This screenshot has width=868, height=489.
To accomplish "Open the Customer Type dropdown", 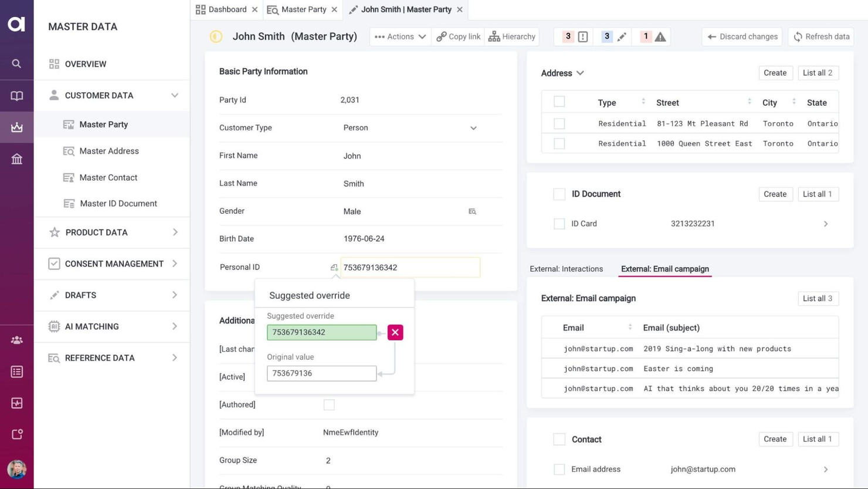I will pyautogui.click(x=473, y=127).
